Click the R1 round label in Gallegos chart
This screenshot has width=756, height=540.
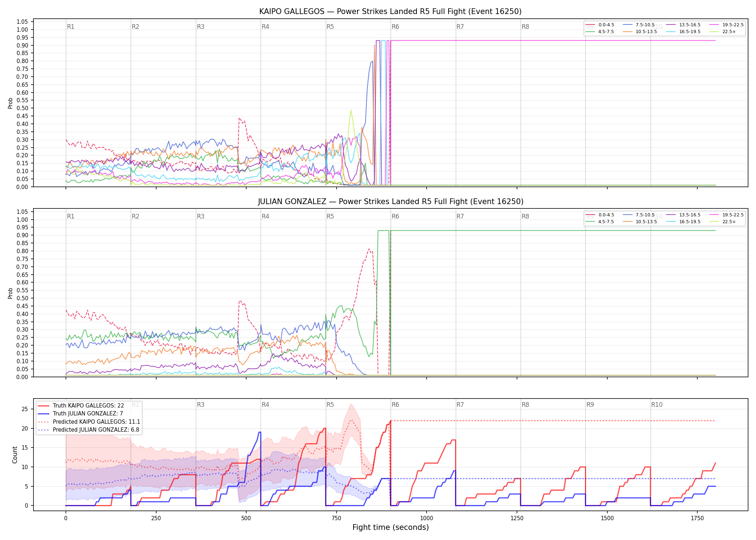71,27
